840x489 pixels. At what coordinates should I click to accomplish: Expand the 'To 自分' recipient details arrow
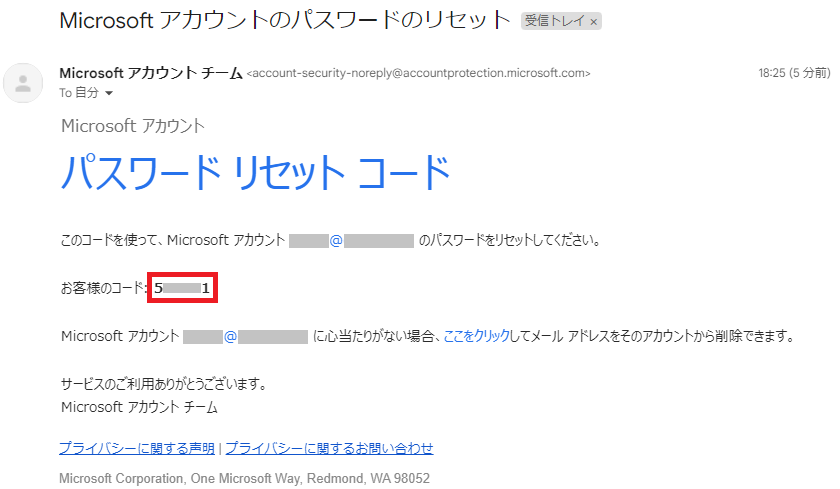click(109, 93)
